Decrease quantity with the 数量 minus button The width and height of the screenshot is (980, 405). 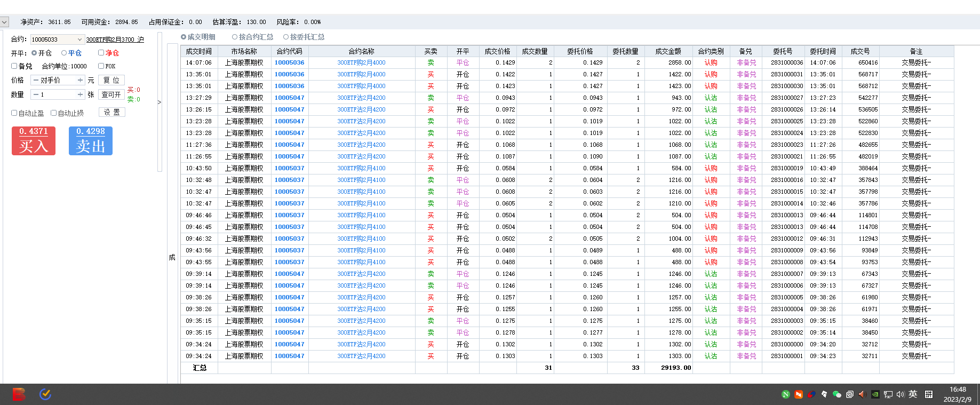36,94
